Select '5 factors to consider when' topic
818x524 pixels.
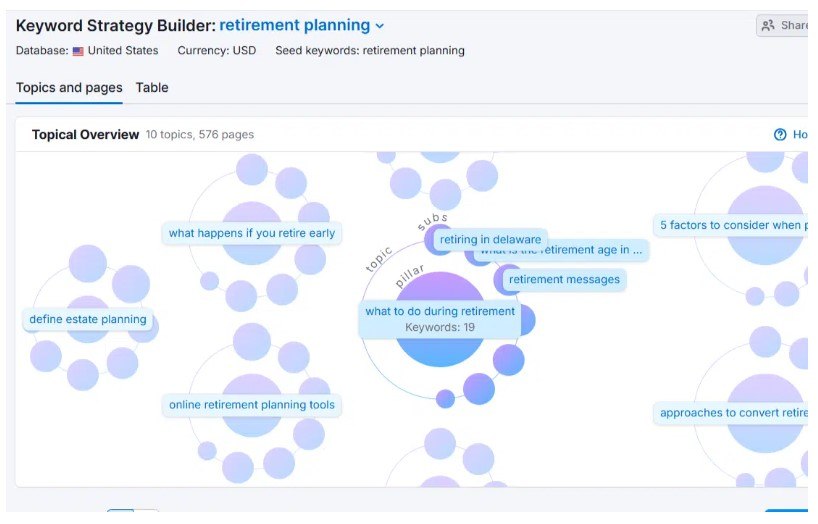click(x=732, y=225)
